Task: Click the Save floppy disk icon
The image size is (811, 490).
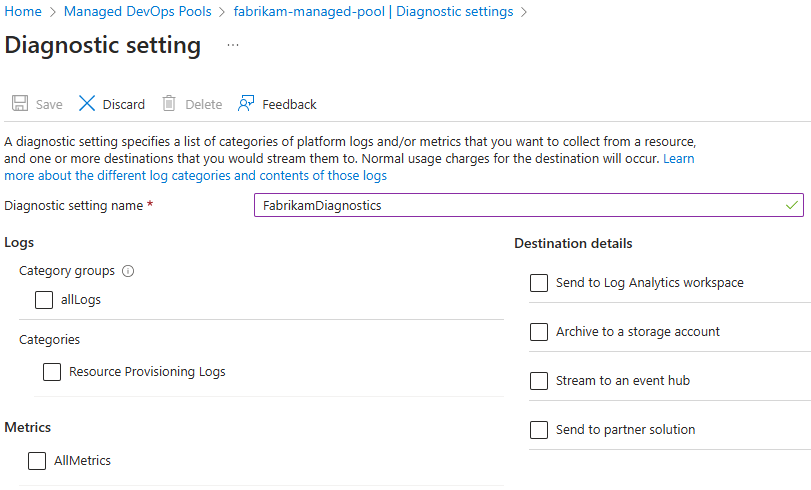Action: tap(20, 103)
